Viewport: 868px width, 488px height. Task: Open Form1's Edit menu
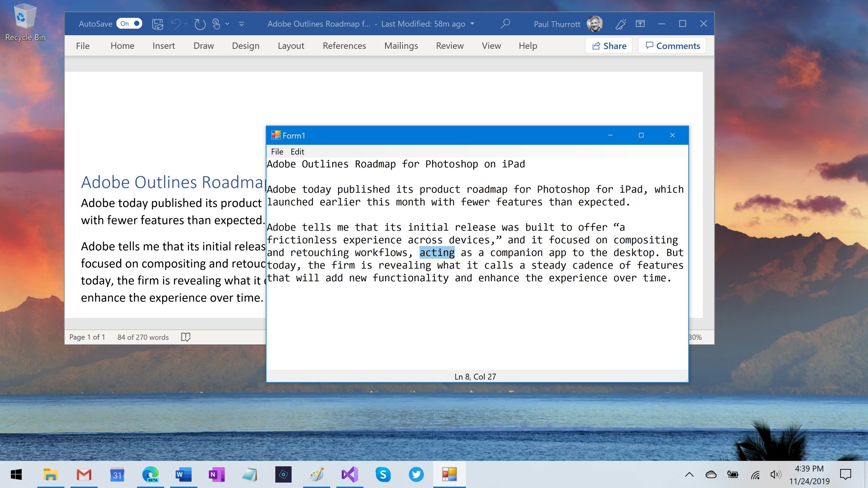pos(297,151)
